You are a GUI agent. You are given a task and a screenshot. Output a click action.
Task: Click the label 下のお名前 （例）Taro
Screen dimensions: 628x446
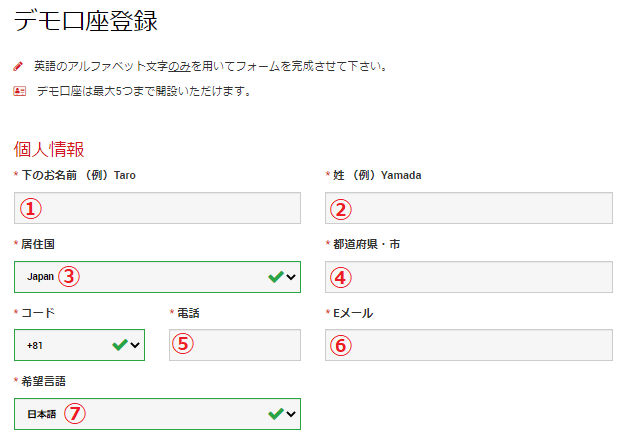78,175
